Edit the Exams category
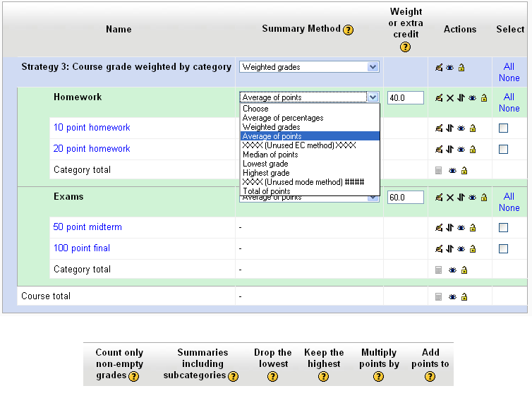 [439, 198]
